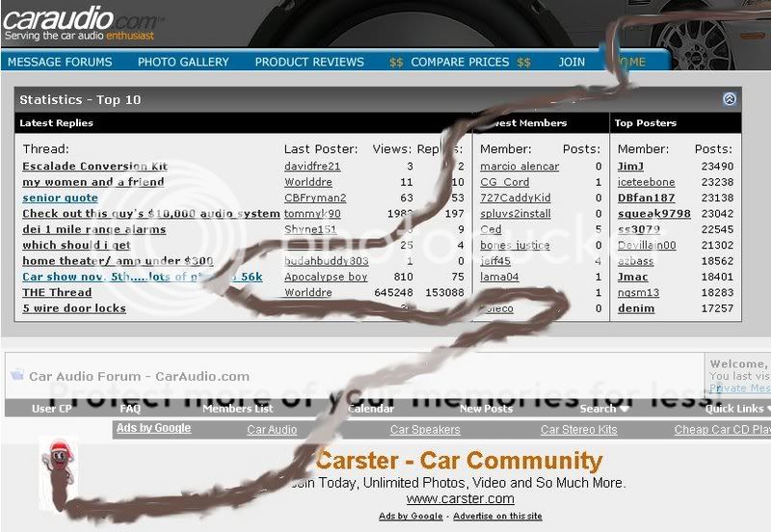This screenshot has height=532, width=771.
Task: Open '5 wire door locks' thread
Action: [74, 308]
